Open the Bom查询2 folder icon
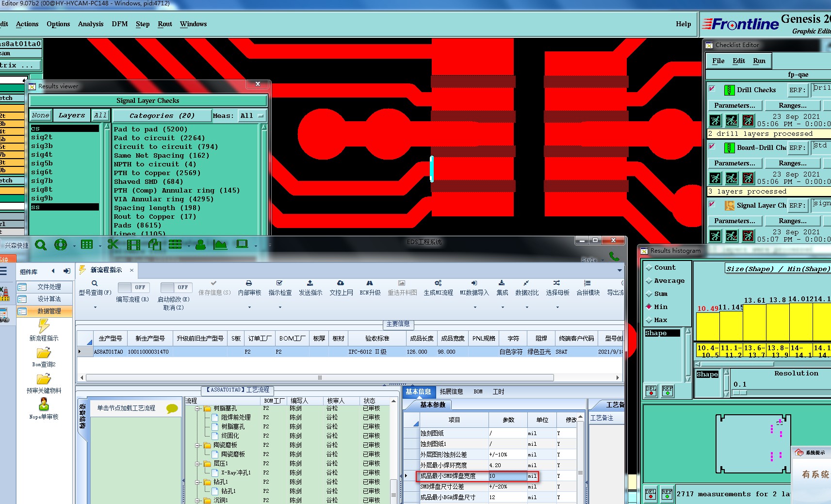The width and height of the screenshot is (831, 504). (x=44, y=353)
